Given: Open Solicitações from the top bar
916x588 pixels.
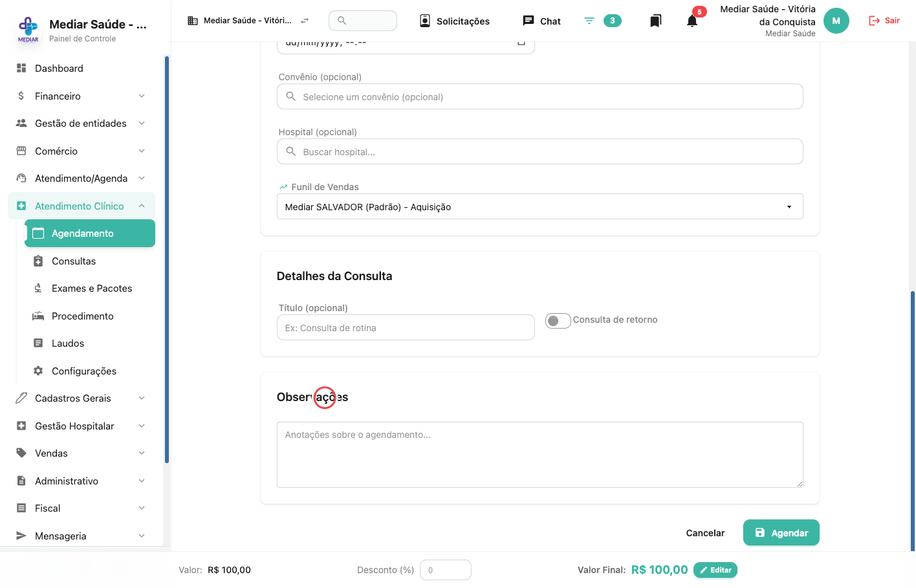Looking at the screenshot, I should point(454,21).
